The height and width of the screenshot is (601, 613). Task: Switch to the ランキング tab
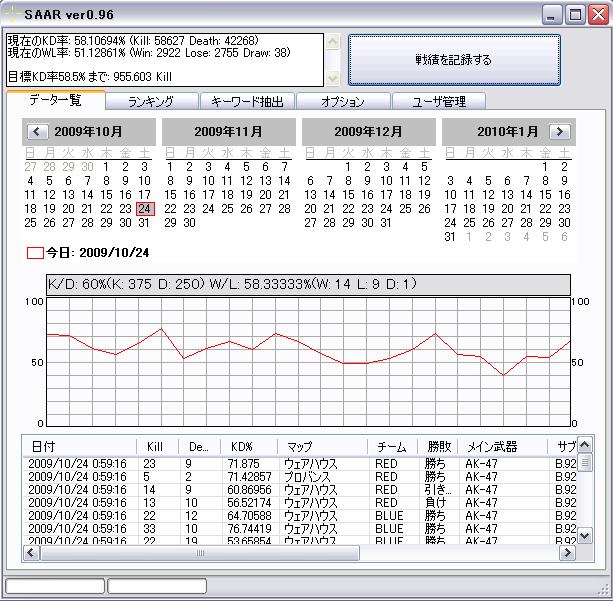[151, 102]
